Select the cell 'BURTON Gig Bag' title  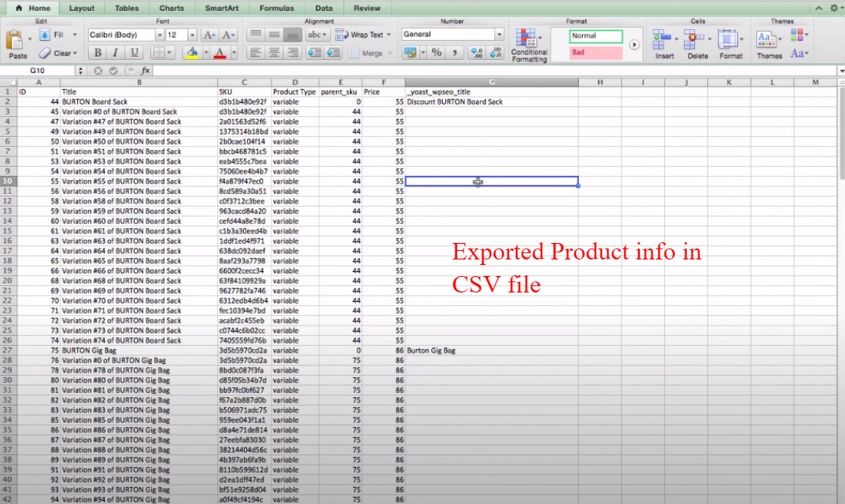(139, 351)
